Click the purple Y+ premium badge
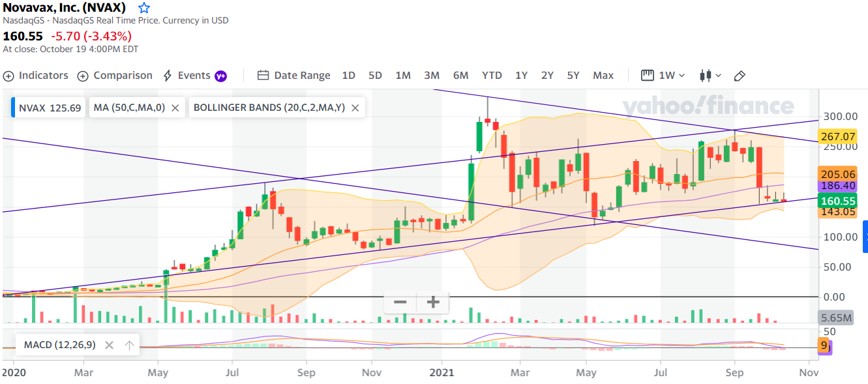The image size is (868, 384). 221,76
